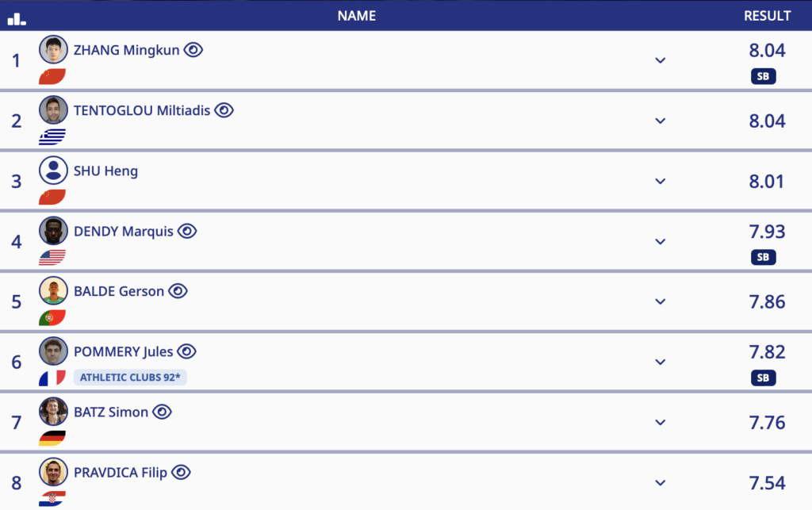Click Greece flag under TENTOGLOU Miltiadis
This screenshot has height=510, width=812.
pyautogui.click(x=52, y=137)
